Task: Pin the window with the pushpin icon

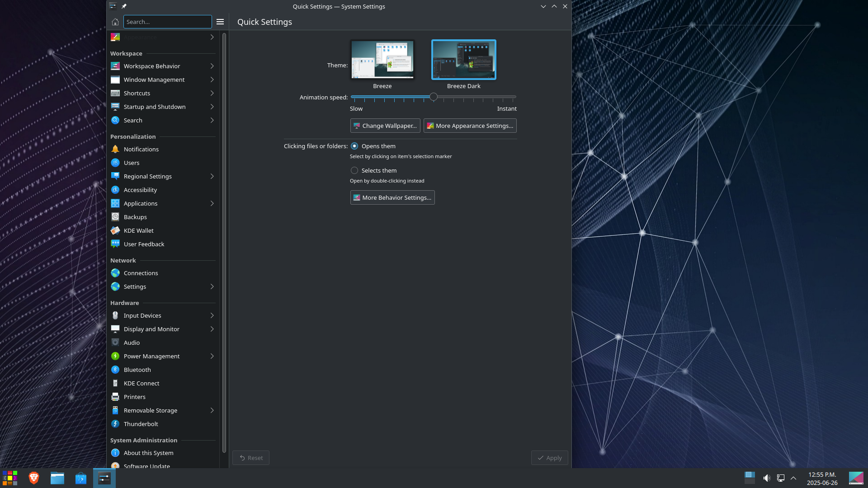Action: point(124,6)
